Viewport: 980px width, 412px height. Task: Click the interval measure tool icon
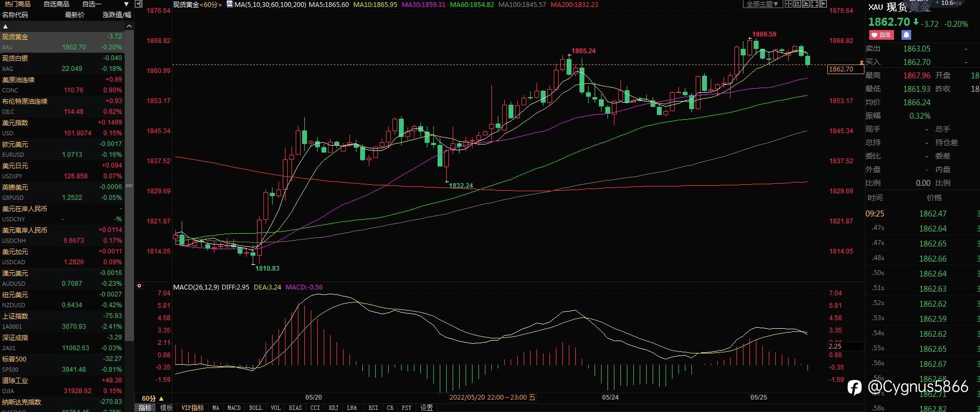[x=797, y=4]
